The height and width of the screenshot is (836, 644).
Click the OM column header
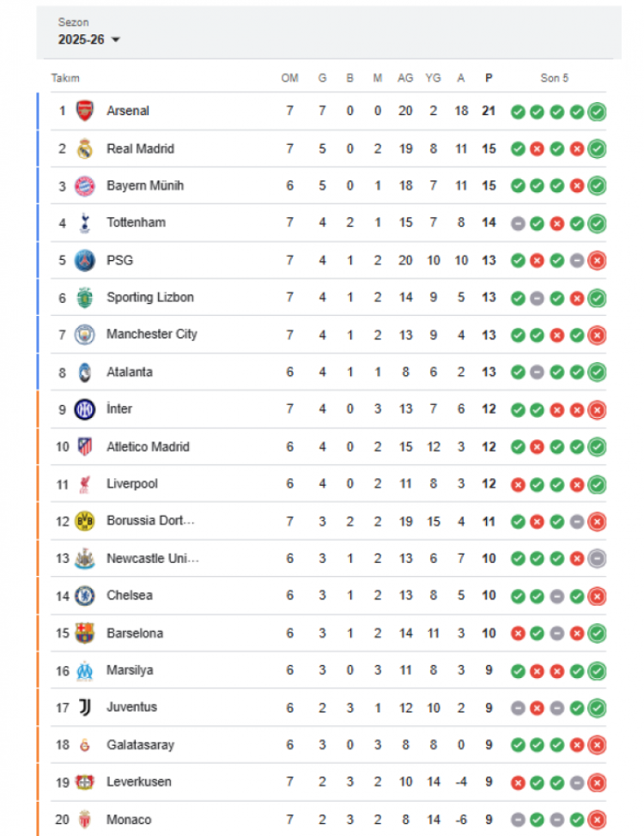tap(290, 78)
